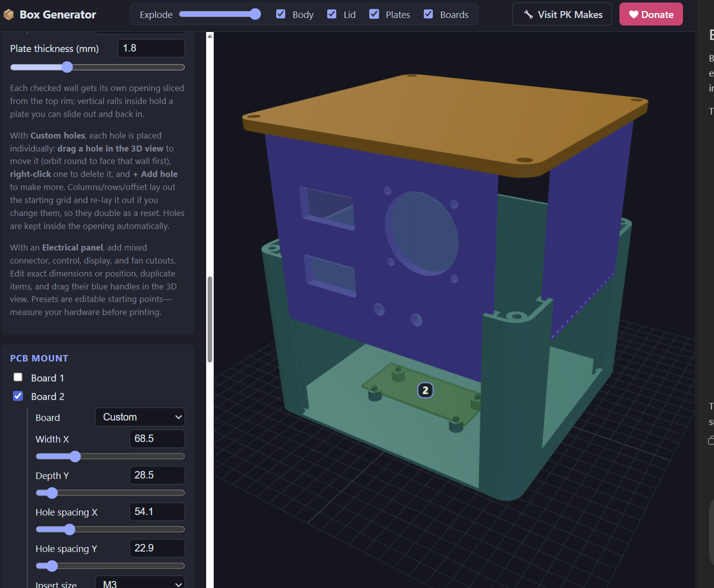The height and width of the screenshot is (588, 714).
Task: Click the Donate button
Action: click(651, 14)
